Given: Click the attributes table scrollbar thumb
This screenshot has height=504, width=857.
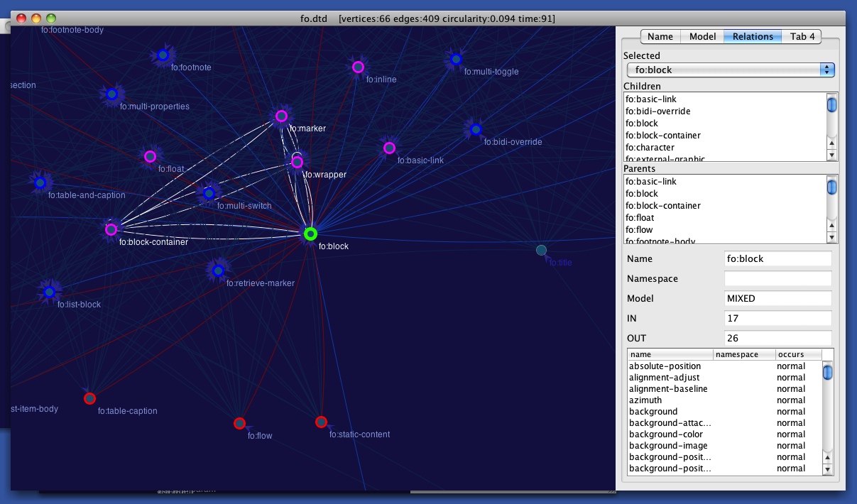Looking at the screenshot, I should [x=827, y=373].
